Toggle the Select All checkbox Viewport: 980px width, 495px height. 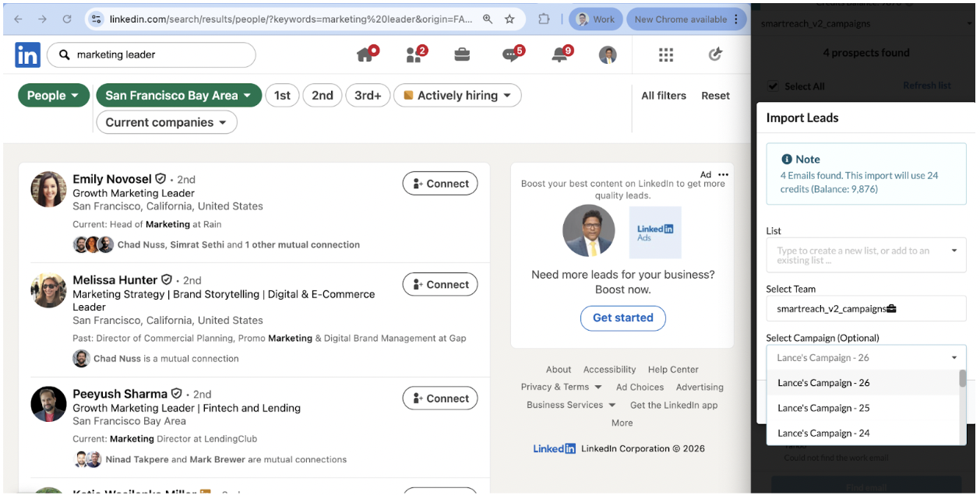tap(773, 86)
